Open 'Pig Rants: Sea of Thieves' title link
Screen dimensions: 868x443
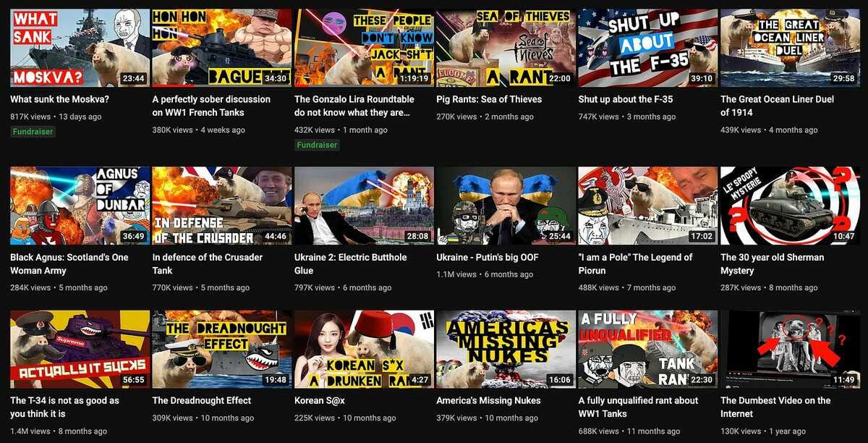click(x=489, y=99)
